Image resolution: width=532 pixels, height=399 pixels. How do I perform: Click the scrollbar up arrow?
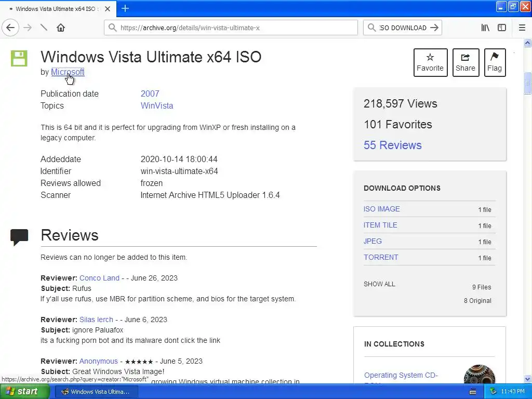pos(527,43)
